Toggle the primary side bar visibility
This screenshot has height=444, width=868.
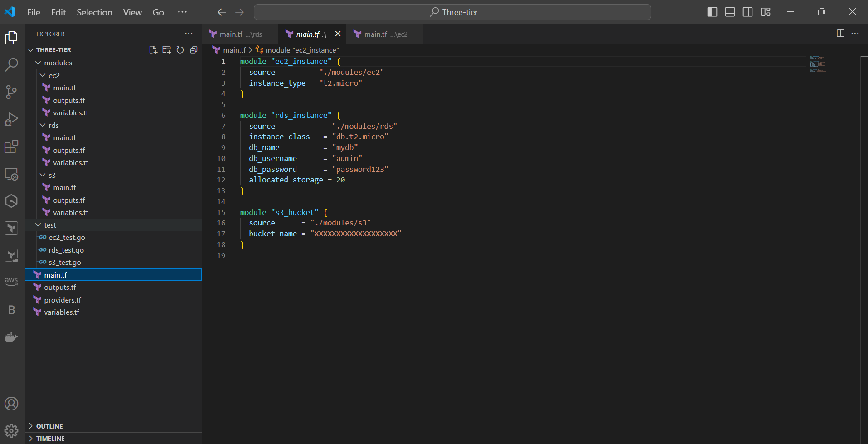[712, 12]
